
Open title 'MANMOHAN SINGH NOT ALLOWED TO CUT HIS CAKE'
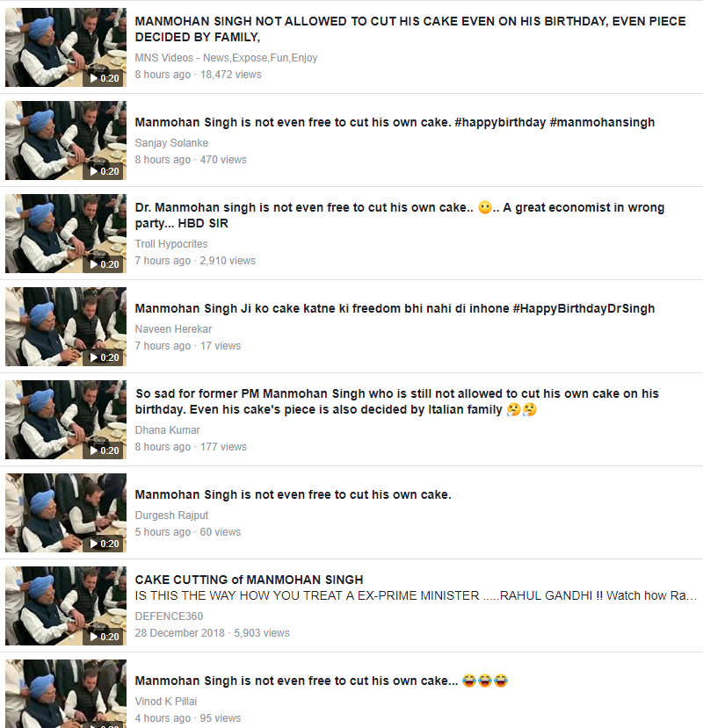410,29
